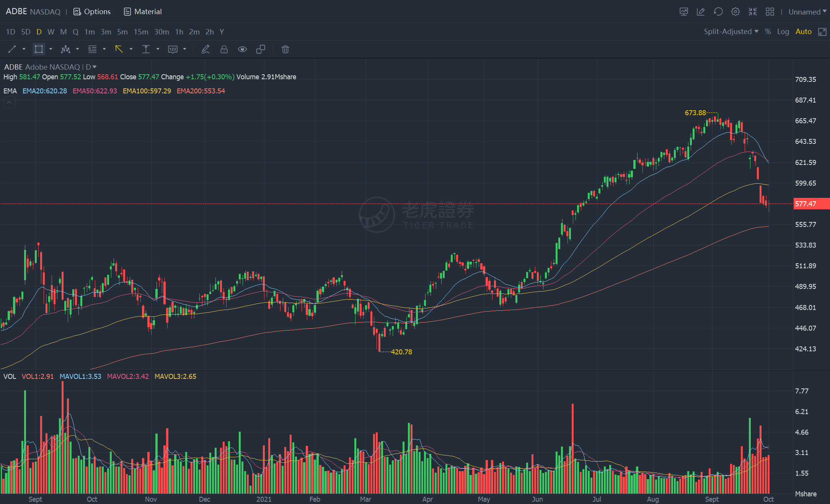The height and width of the screenshot is (504, 830).
Task: Toggle percent scale mode
Action: tap(768, 32)
